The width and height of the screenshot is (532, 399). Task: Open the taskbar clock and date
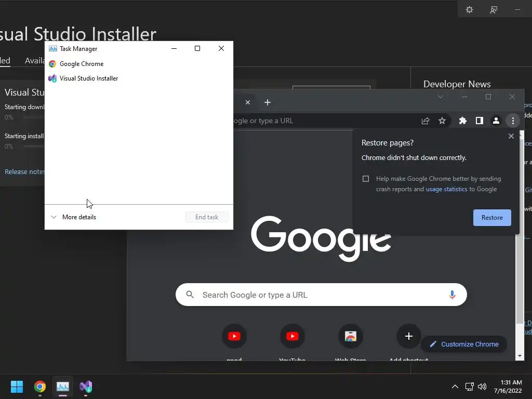click(x=508, y=387)
